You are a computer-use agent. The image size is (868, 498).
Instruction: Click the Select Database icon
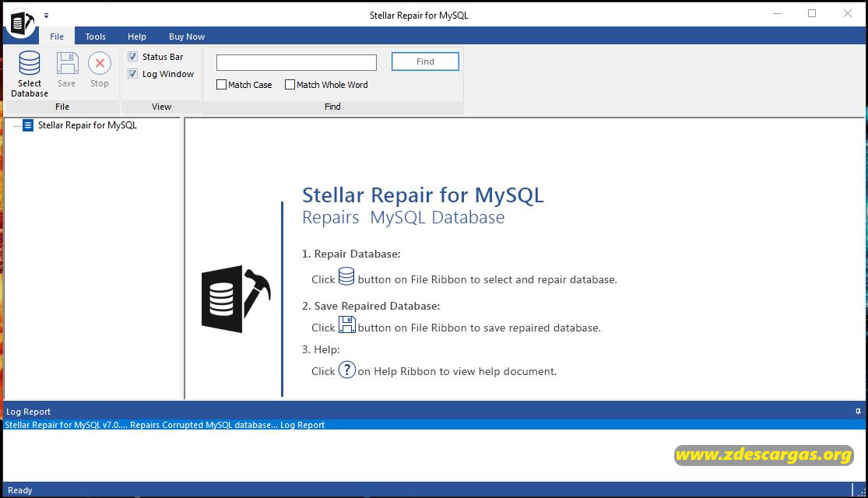[30, 63]
